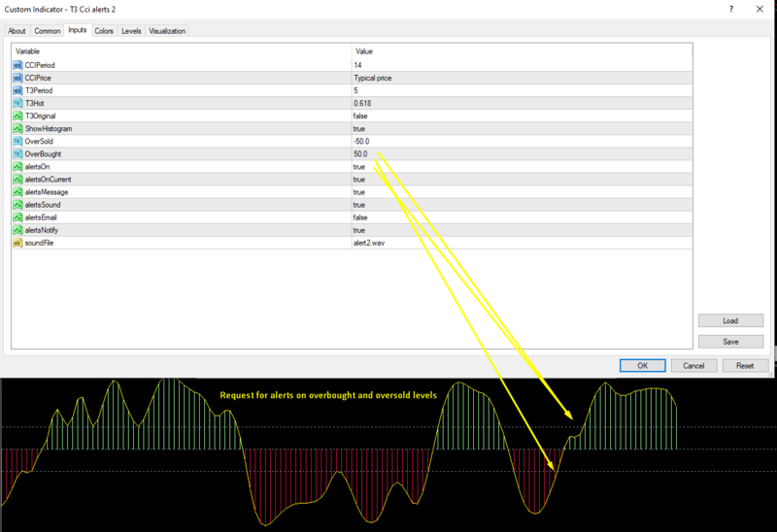Select the alertsSound variable name
The image size is (777, 532).
[43, 205]
